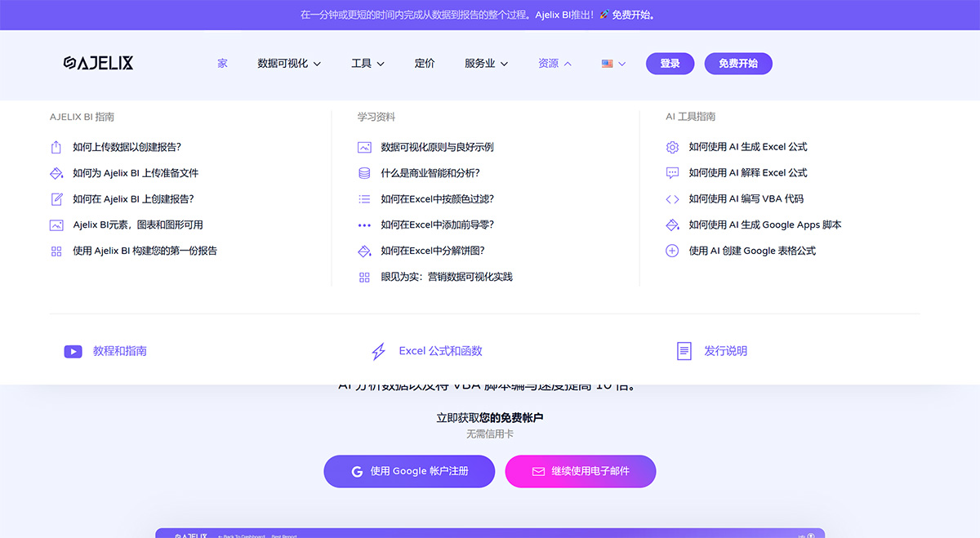Open the language selector with flag icon
Viewport: 980px width, 538px height.
coord(611,63)
